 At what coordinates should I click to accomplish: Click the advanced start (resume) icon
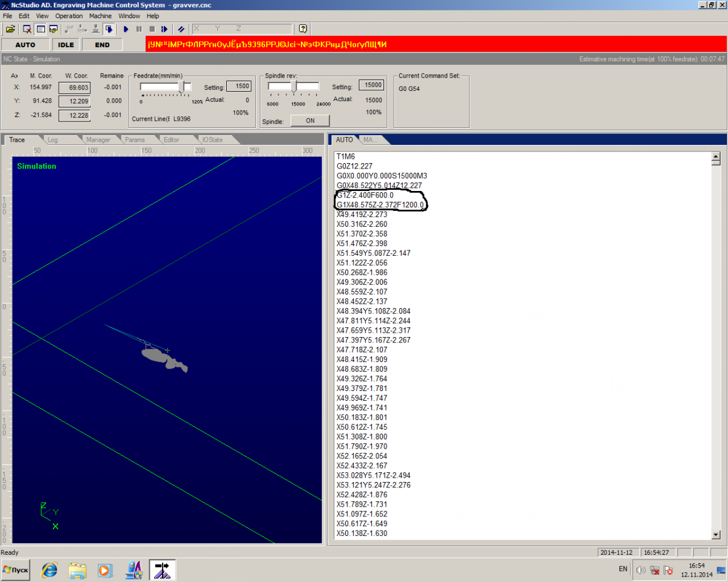pyautogui.click(x=164, y=28)
